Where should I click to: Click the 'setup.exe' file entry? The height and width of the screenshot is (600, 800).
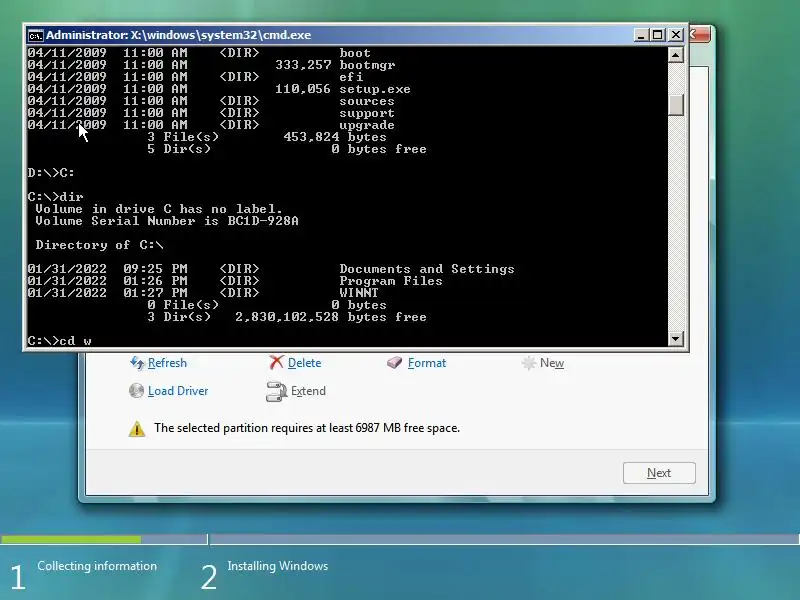coord(375,89)
